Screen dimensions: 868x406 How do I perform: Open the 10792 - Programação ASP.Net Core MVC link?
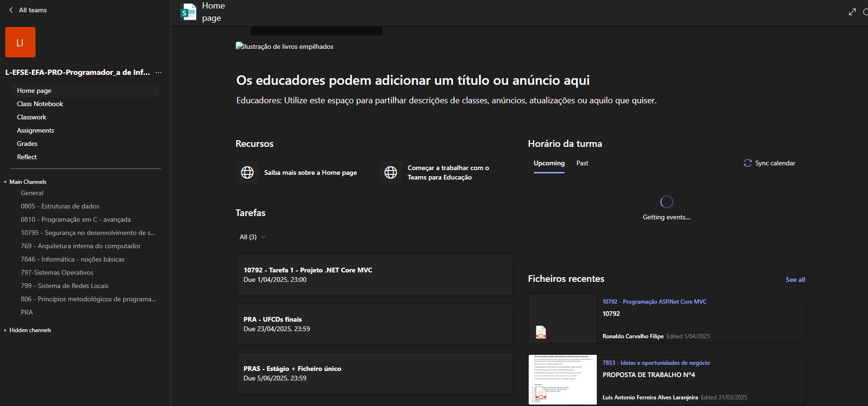[x=654, y=302]
